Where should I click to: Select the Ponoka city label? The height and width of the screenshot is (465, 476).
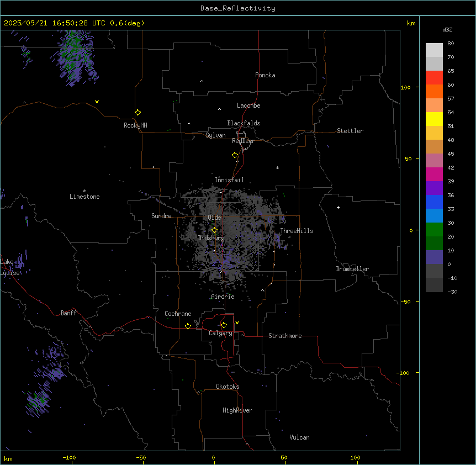265,75
